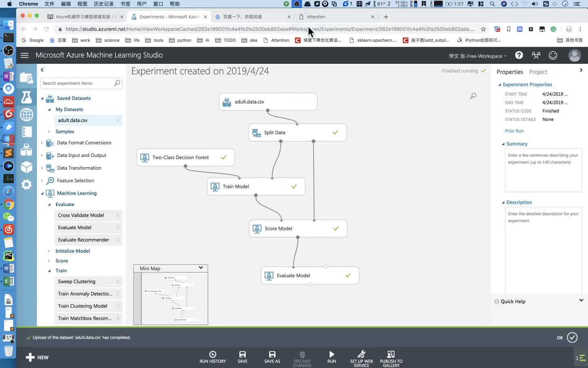Image resolution: width=588 pixels, height=368 pixels.
Task: Dismiss the notification with OK checkmark
Action: point(572,337)
